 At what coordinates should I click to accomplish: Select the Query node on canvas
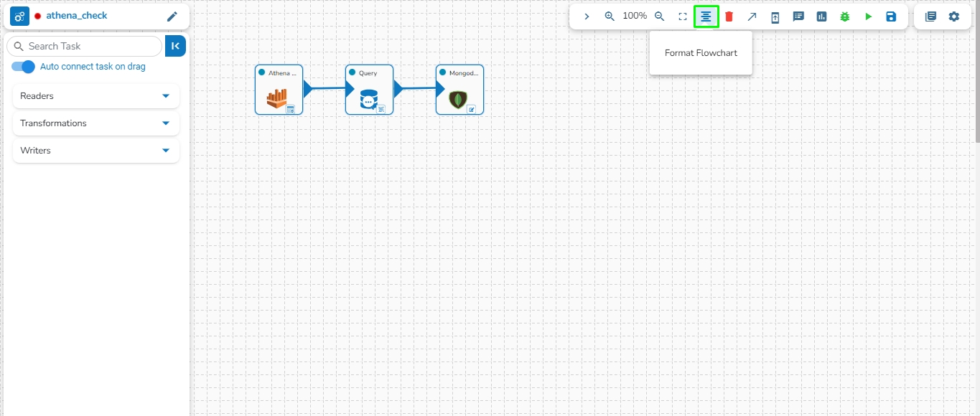[x=369, y=90]
